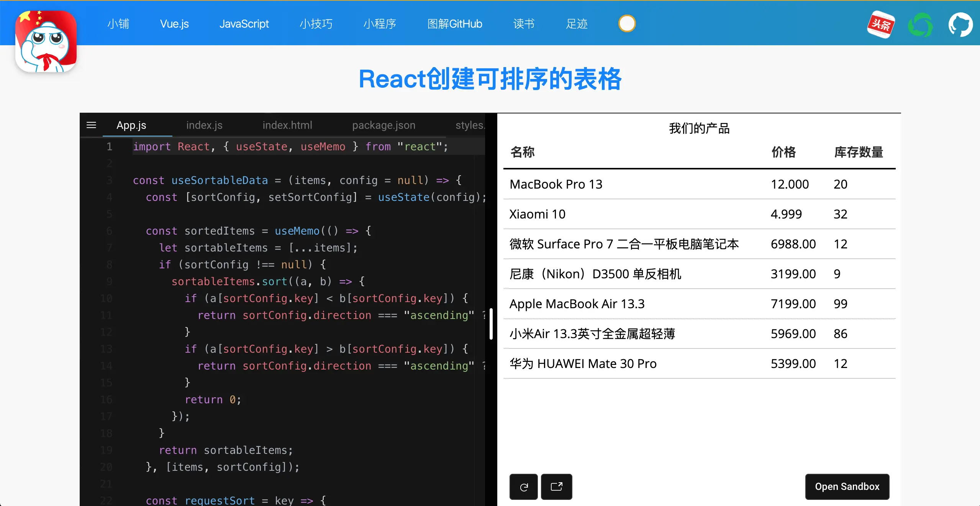Click the refresh preview icon button
This screenshot has width=980, height=506.
(x=524, y=487)
